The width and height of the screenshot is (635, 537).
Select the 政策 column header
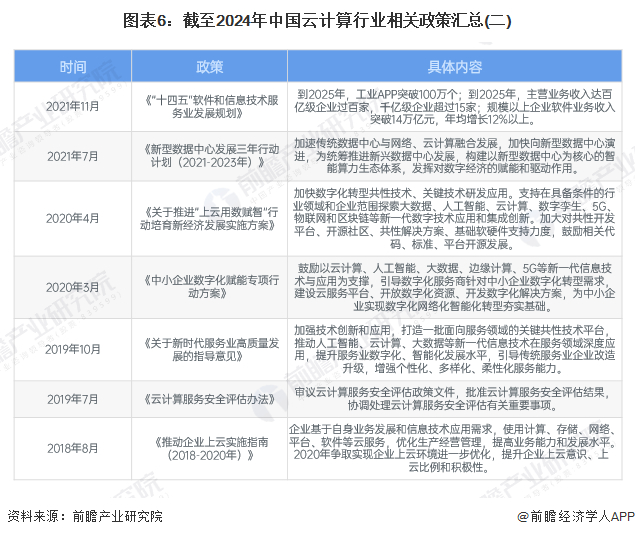pos(209,66)
